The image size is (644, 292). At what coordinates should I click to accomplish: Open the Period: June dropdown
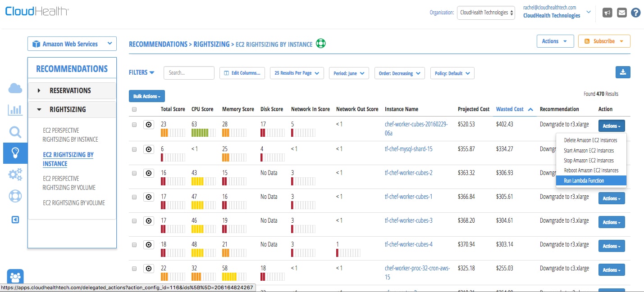pyautogui.click(x=349, y=73)
